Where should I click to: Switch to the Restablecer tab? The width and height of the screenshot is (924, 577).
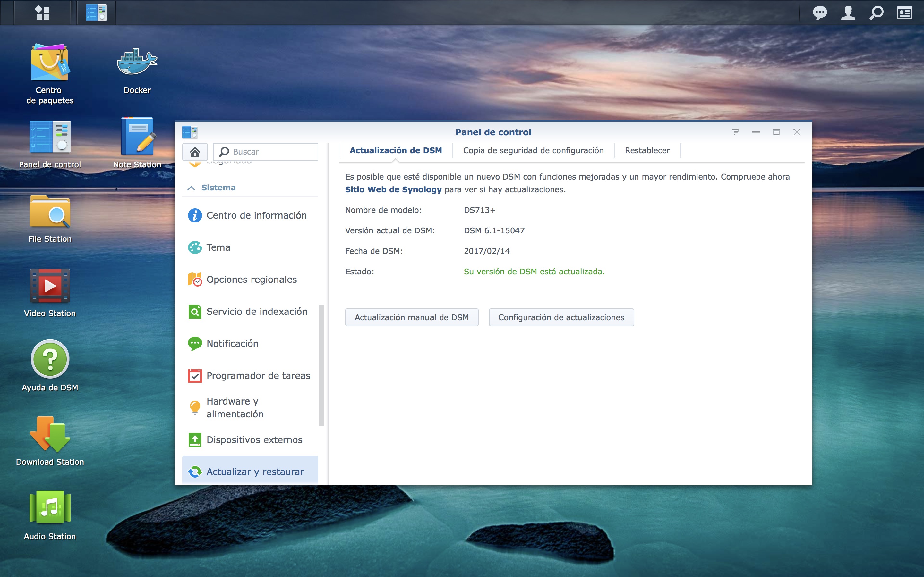[x=647, y=150]
